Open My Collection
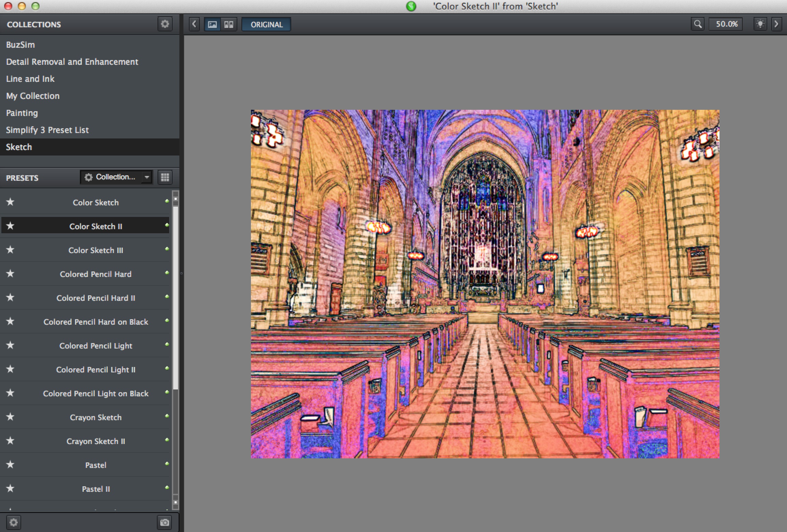The image size is (787, 532). (89, 96)
